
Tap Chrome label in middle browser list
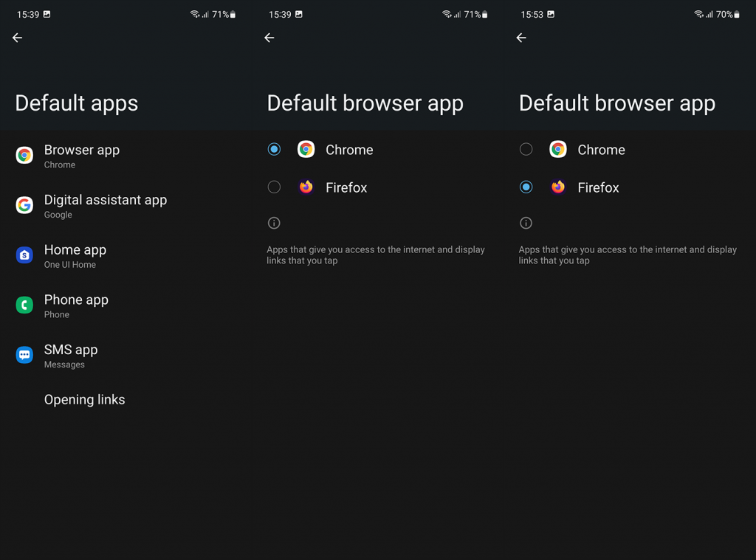[349, 150]
